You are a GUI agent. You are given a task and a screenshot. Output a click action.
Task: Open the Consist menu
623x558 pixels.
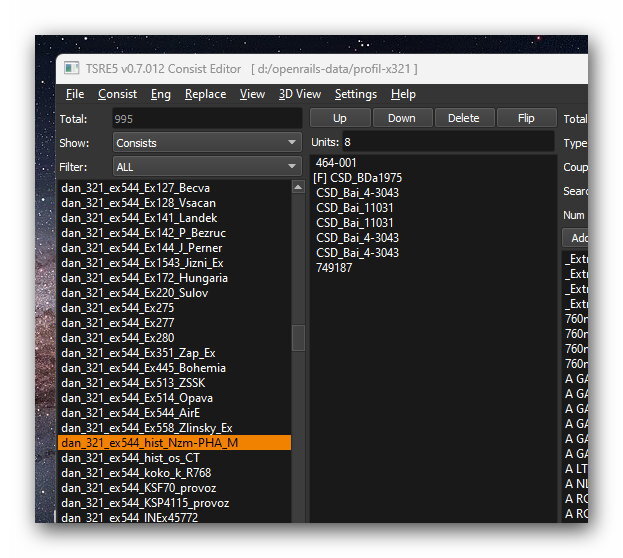(117, 94)
